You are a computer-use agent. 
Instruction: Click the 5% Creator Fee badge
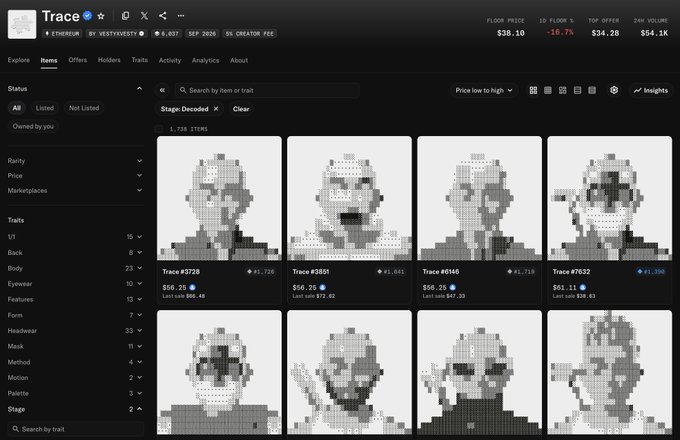[x=250, y=33]
